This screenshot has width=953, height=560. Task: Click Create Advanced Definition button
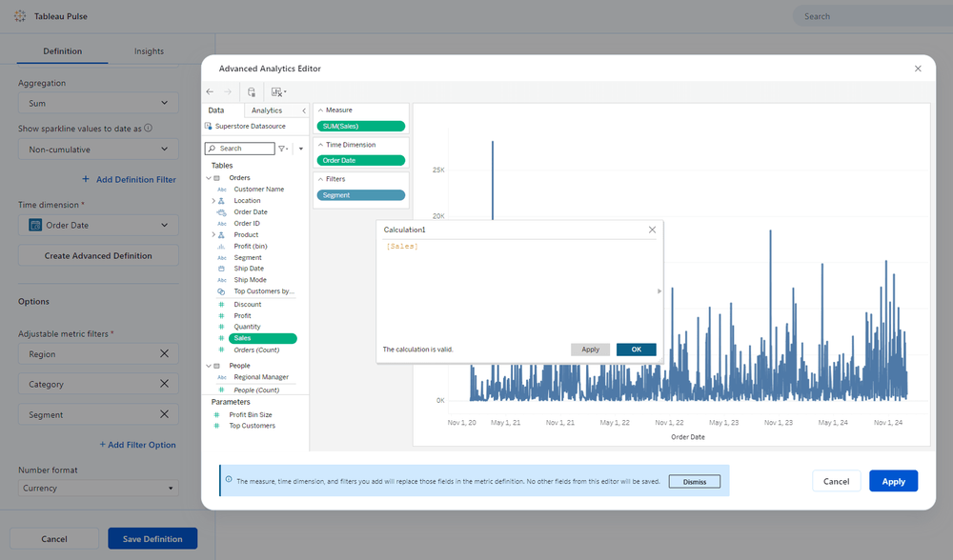pyautogui.click(x=98, y=255)
